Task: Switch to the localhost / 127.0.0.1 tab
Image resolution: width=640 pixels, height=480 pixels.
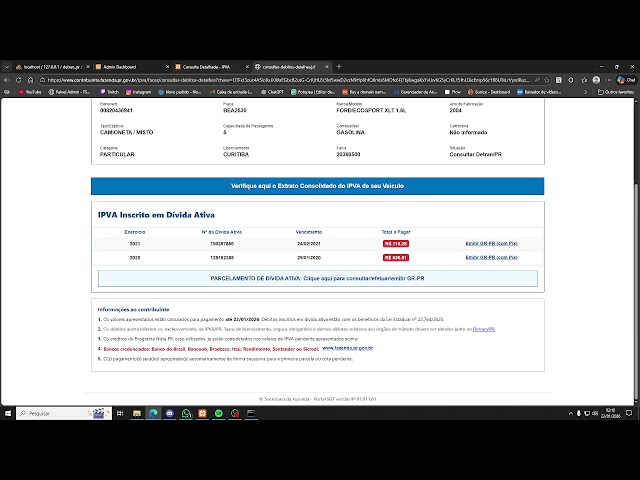Action: pyautogui.click(x=52, y=67)
